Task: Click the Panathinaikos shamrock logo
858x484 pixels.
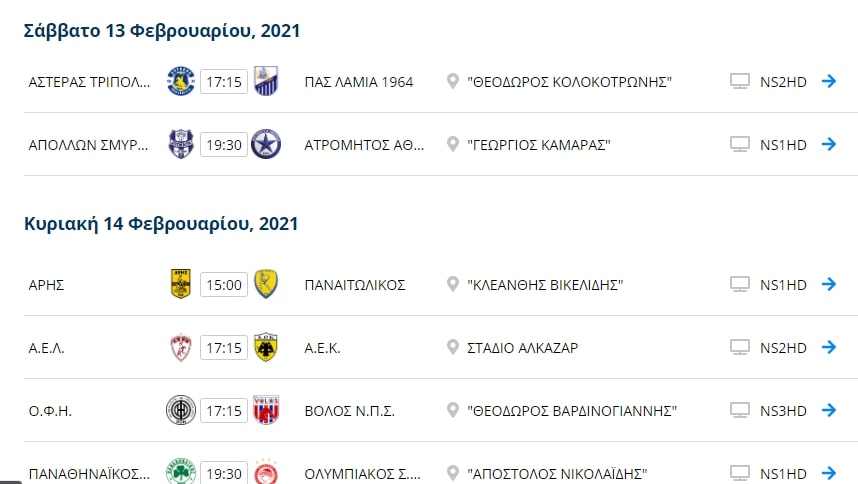Action: click(181, 472)
